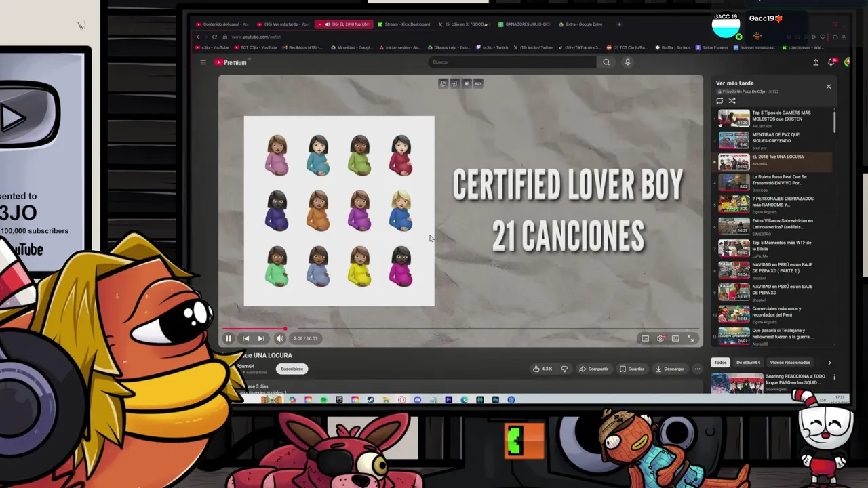Open the notifications bell
The height and width of the screenshot is (488, 868).
[x=831, y=62]
